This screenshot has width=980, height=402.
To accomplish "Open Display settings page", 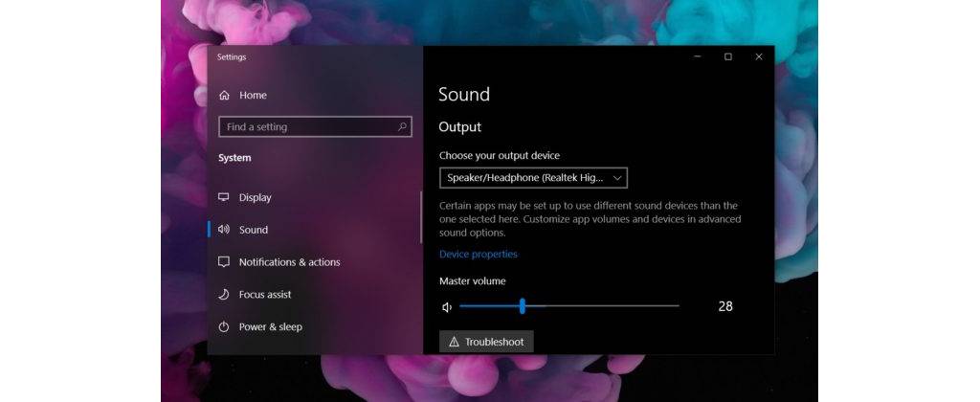I will coord(255,197).
